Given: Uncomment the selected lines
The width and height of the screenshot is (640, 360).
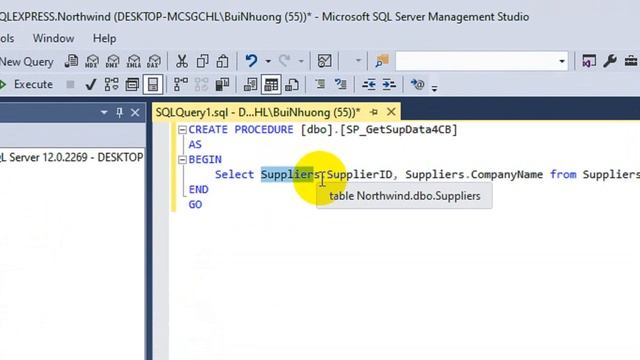Looking at the screenshot, I should pos(340,84).
